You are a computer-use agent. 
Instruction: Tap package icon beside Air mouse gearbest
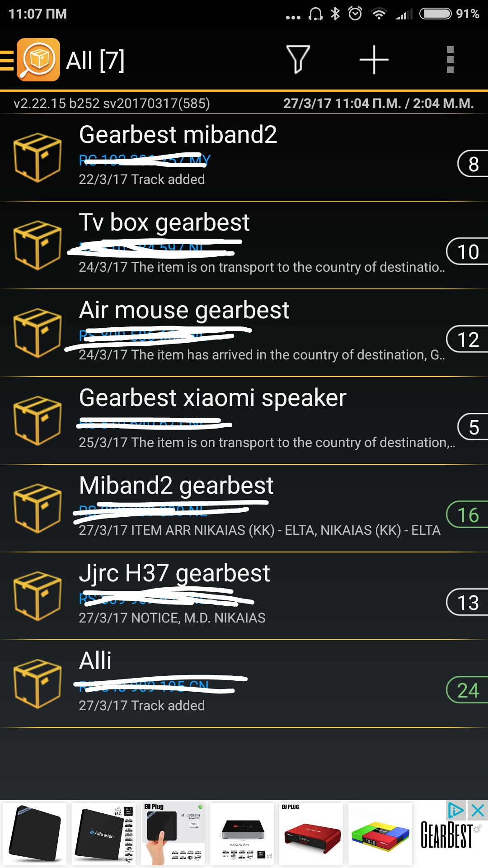click(x=37, y=333)
